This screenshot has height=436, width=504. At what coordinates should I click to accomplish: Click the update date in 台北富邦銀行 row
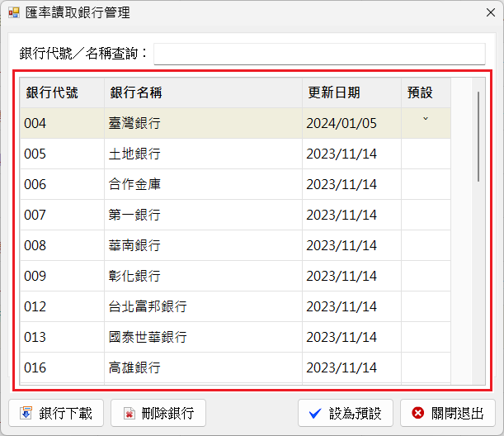[351, 306]
